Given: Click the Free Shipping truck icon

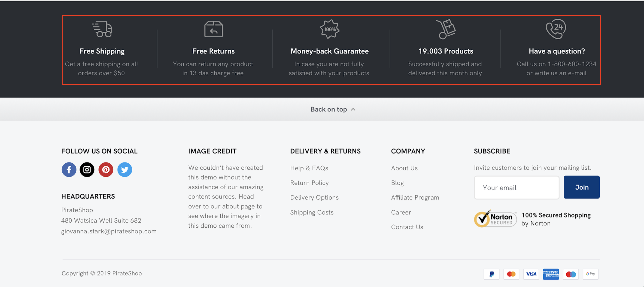Looking at the screenshot, I should pyautogui.click(x=102, y=29).
